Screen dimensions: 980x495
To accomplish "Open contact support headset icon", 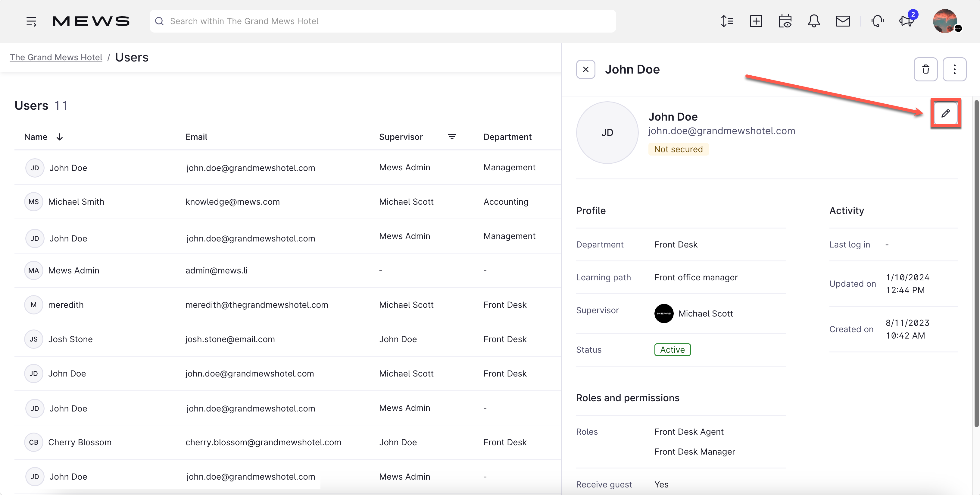I will click(877, 21).
